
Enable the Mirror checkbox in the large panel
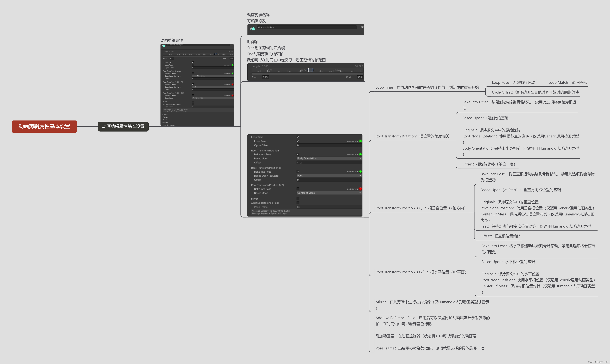[x=298, y=199]
